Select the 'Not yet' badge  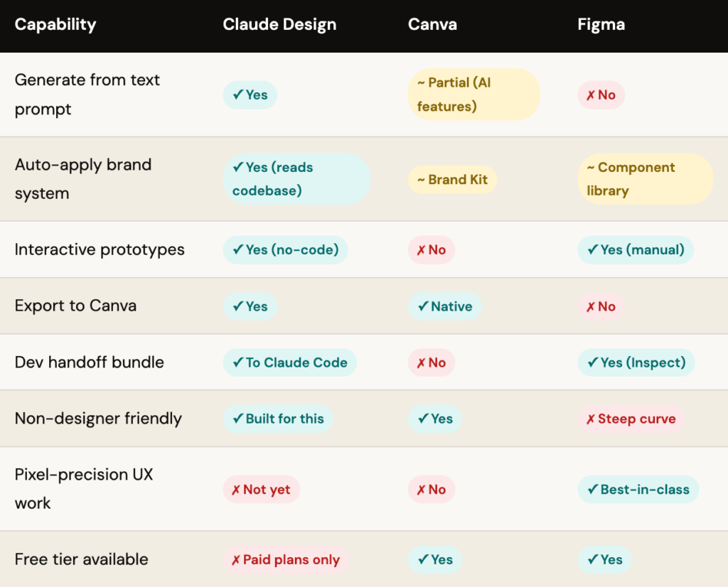261,490
